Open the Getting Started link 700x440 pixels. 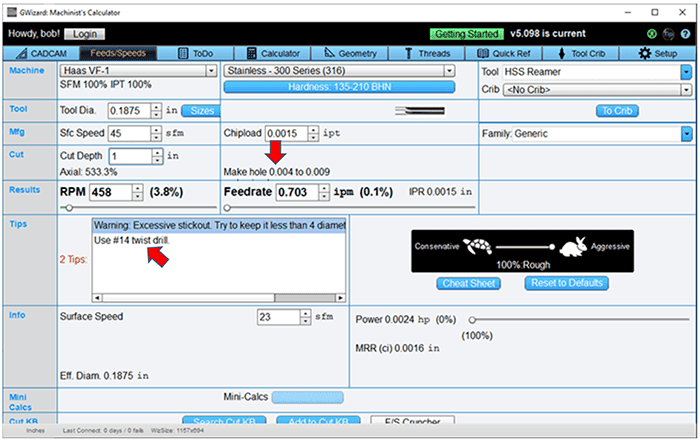click(467, 34)
